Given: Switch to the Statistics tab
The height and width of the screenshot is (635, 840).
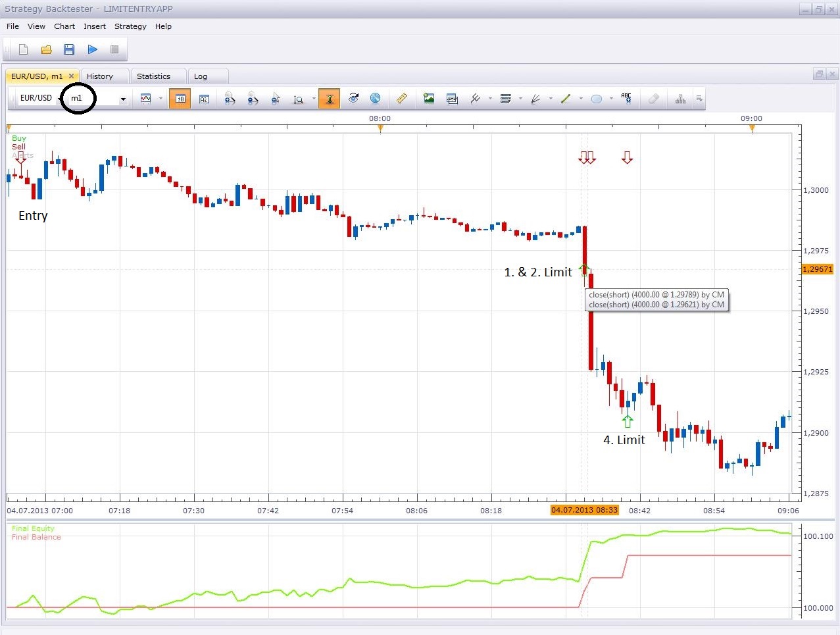Looking at the screenshot, I should click(157, 76).
